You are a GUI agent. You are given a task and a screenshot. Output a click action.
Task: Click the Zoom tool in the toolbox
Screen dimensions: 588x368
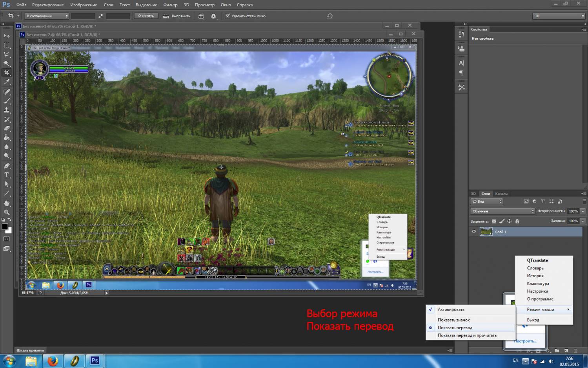[x=7, y=212]
